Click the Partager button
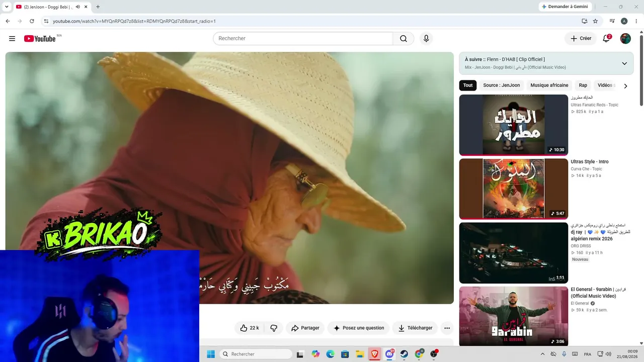Screen dimensions: 644x362 (x=305, y=328)
